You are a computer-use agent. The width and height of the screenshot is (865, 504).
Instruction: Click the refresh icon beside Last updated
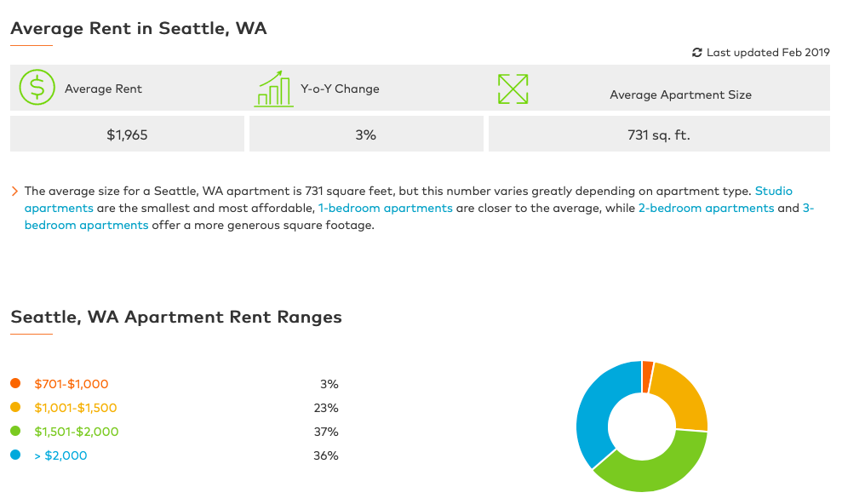point(697,53)
